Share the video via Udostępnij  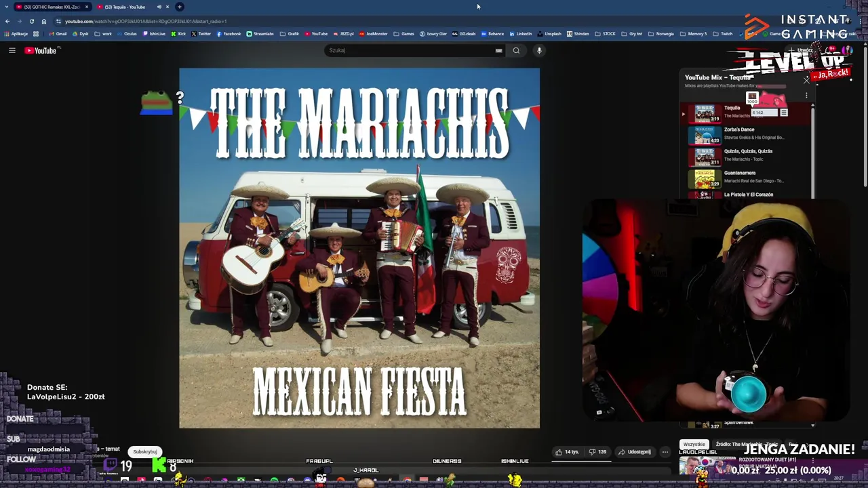pos(635,452)
